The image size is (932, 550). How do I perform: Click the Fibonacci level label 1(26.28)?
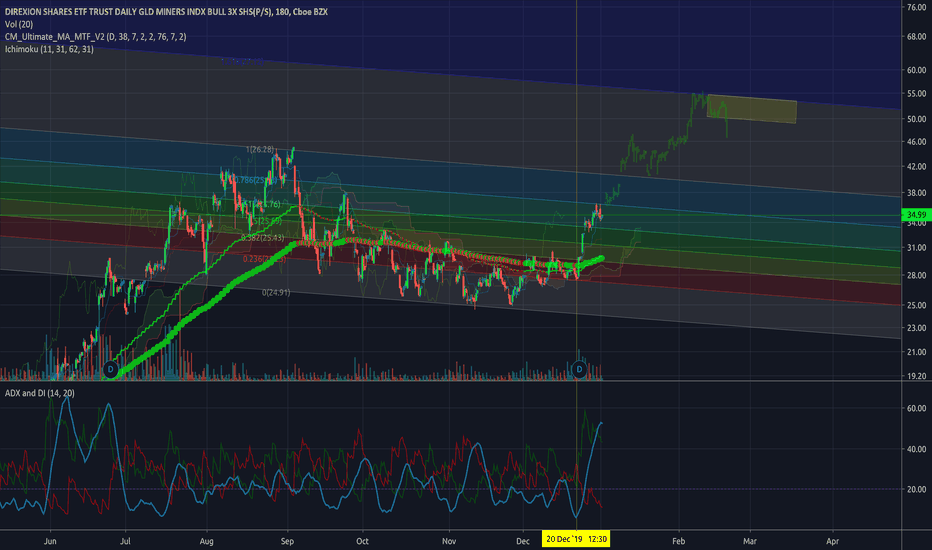click(260, 149)
